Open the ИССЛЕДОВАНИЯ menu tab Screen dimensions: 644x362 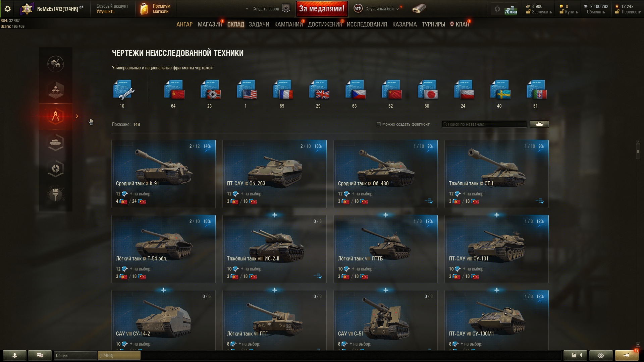pyautogui.click(x=367, y=24)
